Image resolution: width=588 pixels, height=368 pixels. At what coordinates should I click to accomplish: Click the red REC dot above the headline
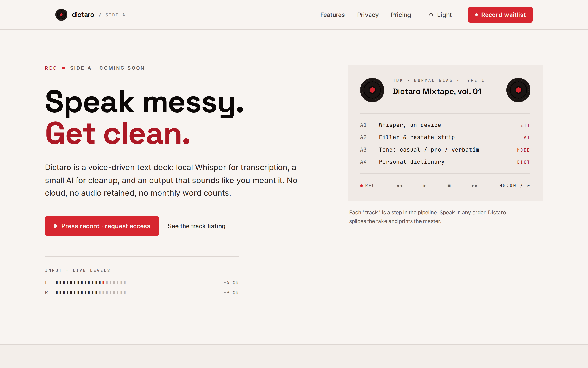[x=63, y=68]
